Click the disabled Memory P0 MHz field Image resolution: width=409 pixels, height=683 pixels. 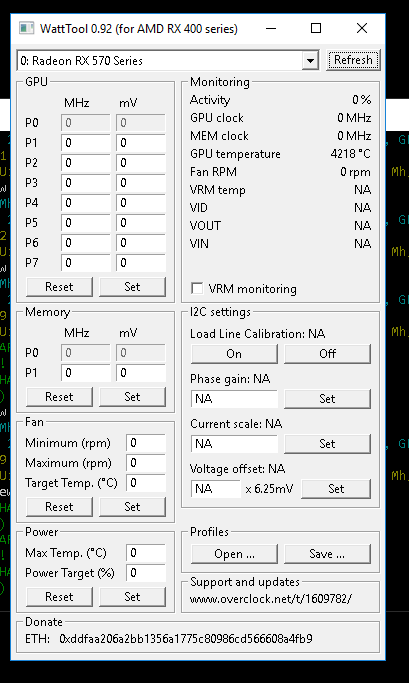[x=86, y=353]
